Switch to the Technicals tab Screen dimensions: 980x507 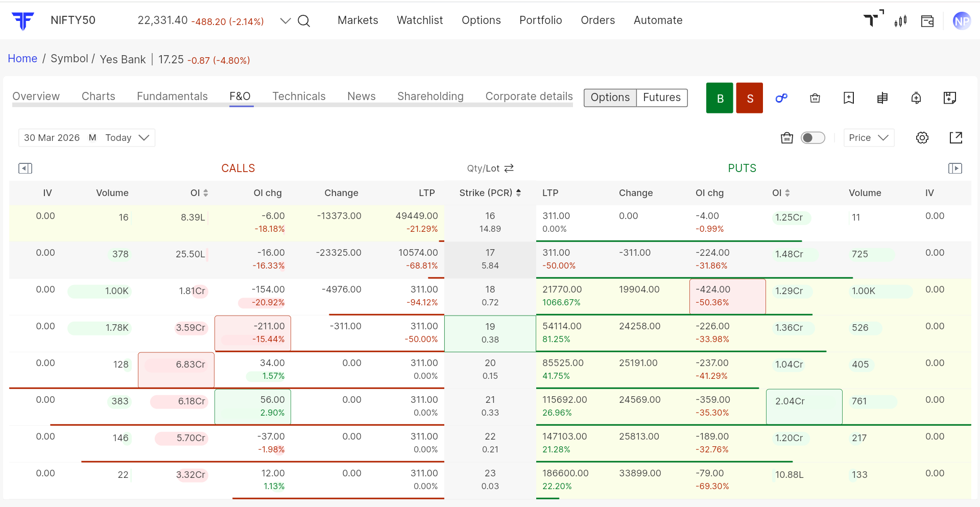pyautogui.click(x=299, y=96)
